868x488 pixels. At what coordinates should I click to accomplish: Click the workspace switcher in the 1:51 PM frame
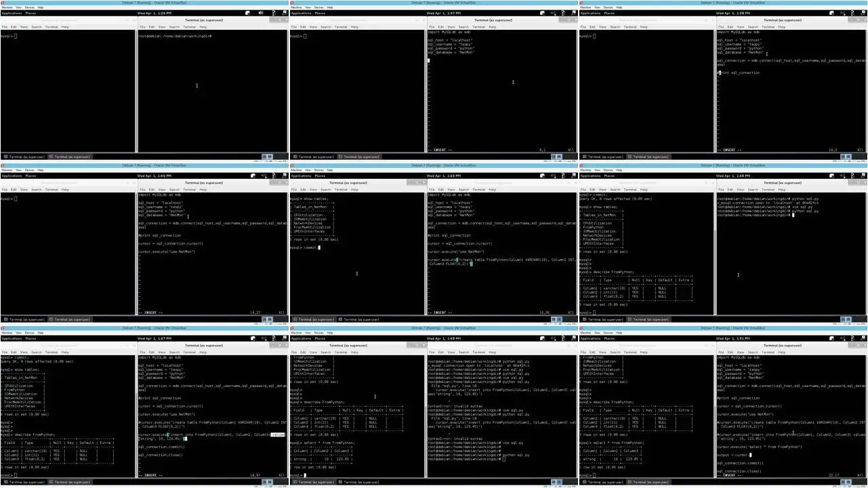pyautogui.click(x=846, y=482)
